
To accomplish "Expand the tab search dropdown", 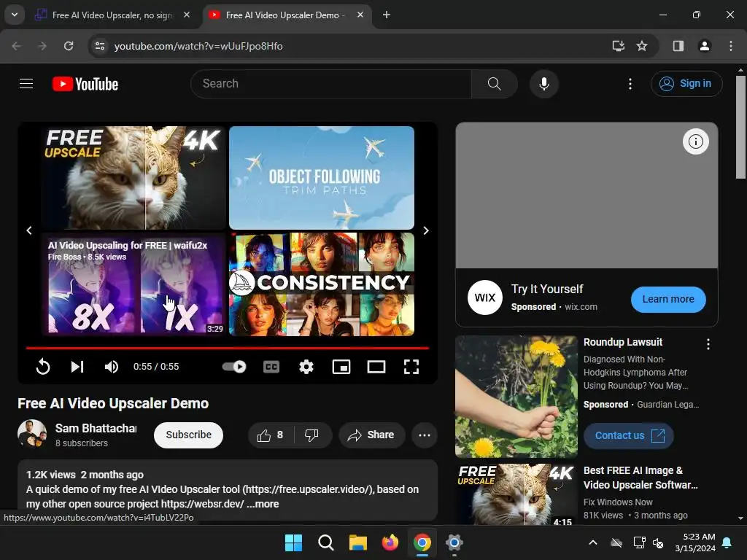I will click(15, 15).
